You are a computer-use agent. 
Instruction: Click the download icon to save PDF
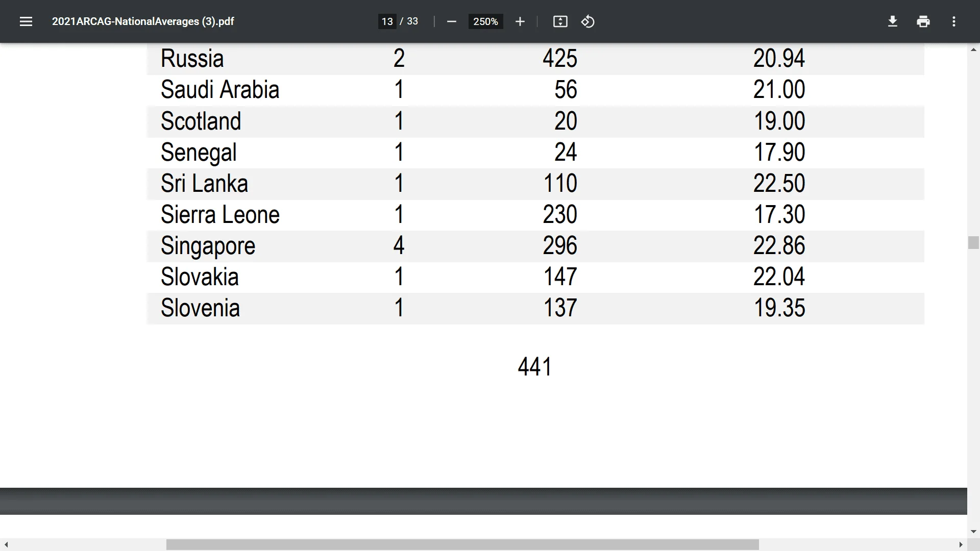click(x=892, y=21)
